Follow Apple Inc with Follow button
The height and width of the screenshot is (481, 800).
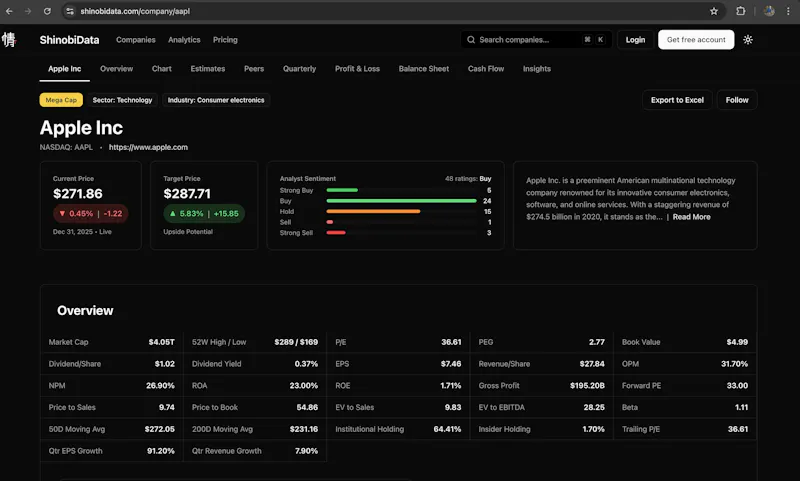(x=737, y=100)
